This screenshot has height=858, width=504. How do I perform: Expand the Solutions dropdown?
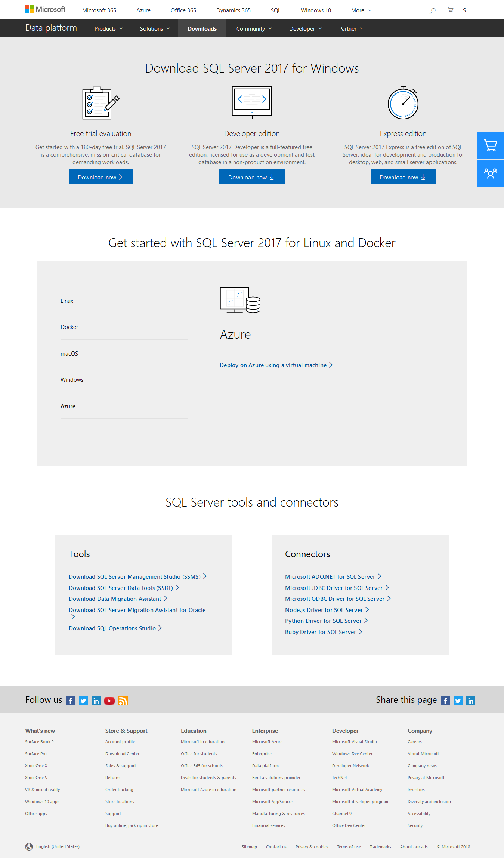[x=155, y=29]
